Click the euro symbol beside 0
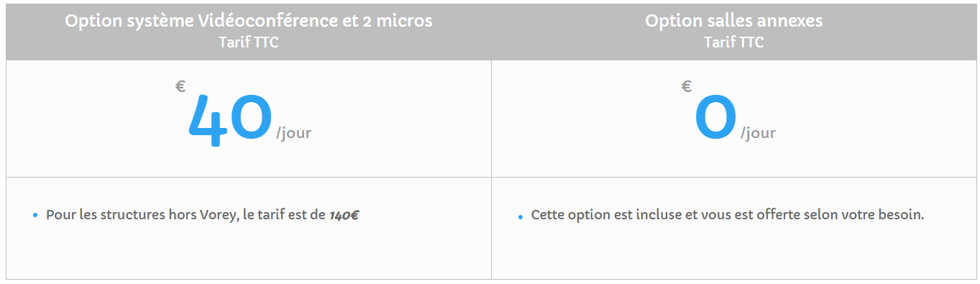This screenshot has width=980, height=284. point(687,87)
